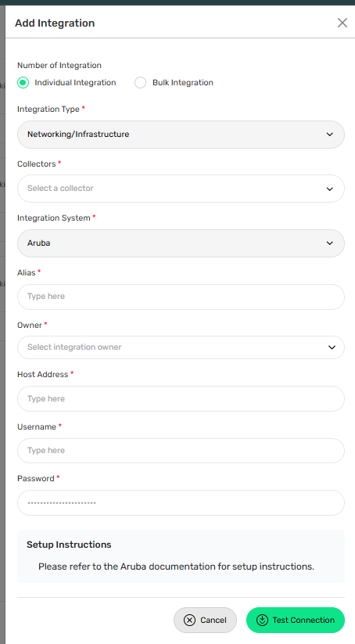
Task: Click the Cancel button
Action: (x=205, y=620)
